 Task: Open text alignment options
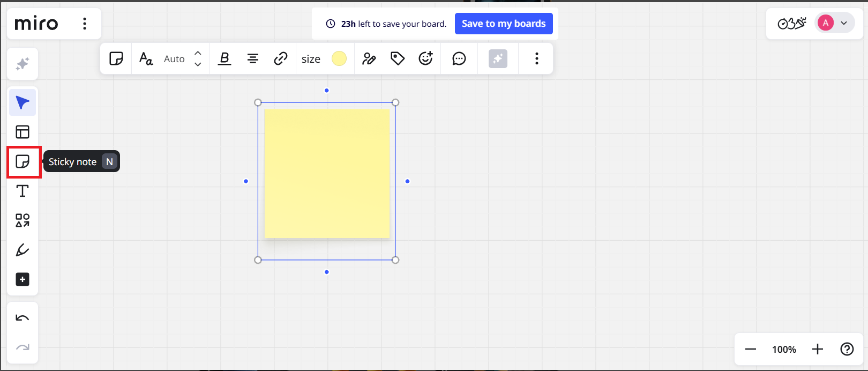(x=253, y=58)
